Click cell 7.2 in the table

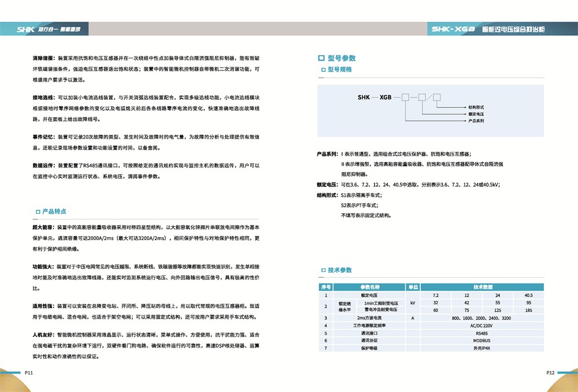click(436, 295)
